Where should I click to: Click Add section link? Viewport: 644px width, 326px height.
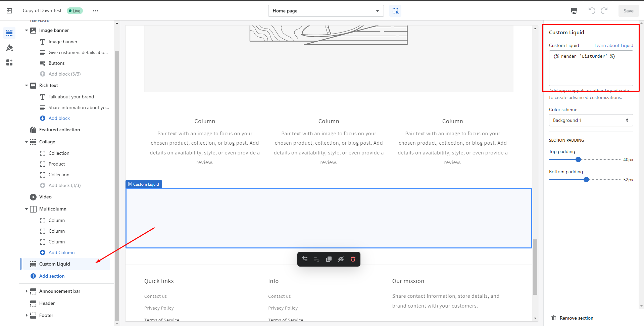click(x=52, y=276)
